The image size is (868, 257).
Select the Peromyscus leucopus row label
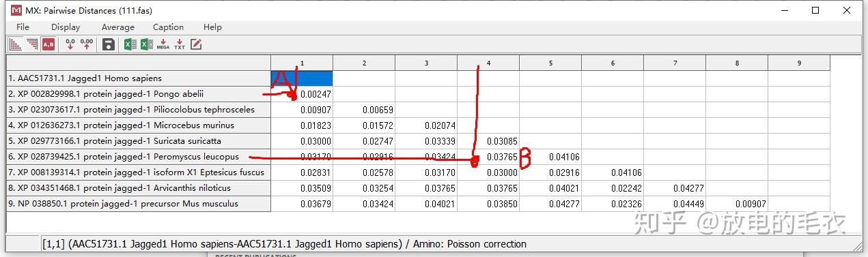[x=139, y=157]
